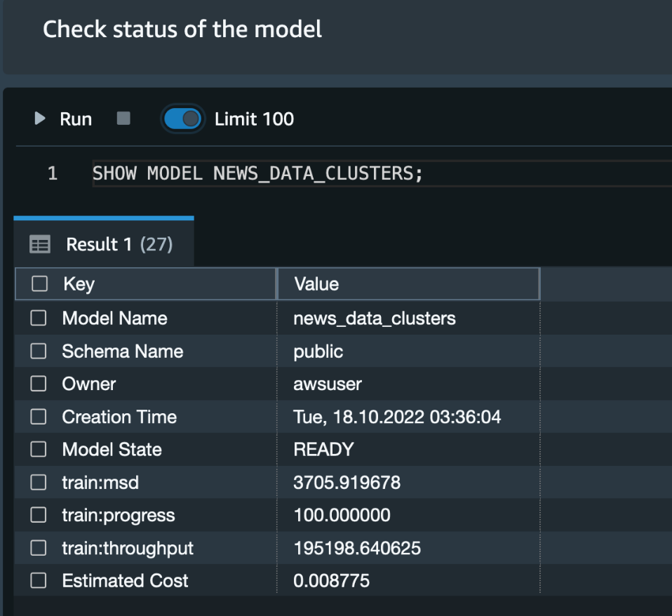Select the 'news_data_clusters' value cell
This screenshot has width=672, height=616.
click(x=408, y=318)
